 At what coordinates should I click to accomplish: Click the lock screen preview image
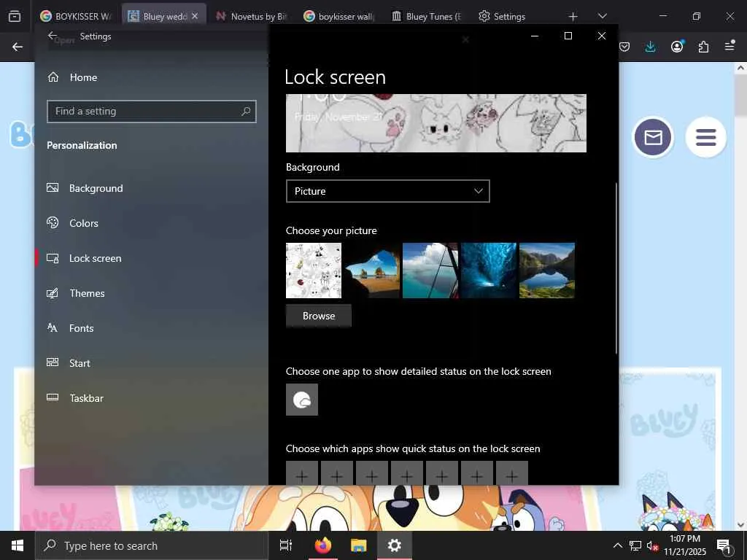pyautogui.click(x=436, y=122)
